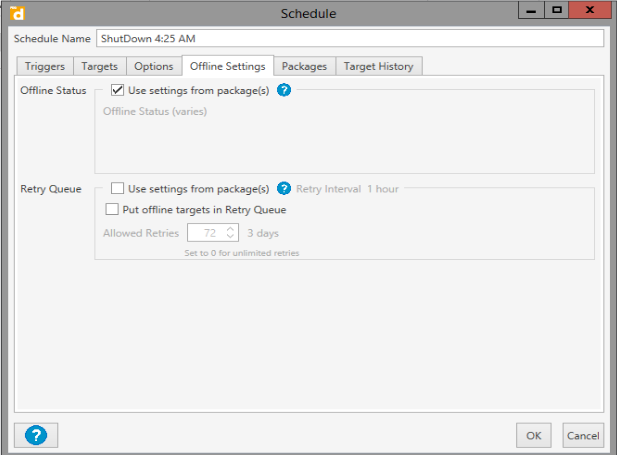Screen dimensions: 617x455
Task: Open help for Offline Status package settings
Action: 283,91
